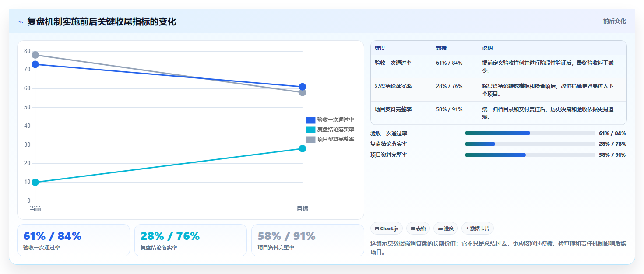644x274 pixels.
Task: Click the 进度 tag
Action: tap(446, 228)
